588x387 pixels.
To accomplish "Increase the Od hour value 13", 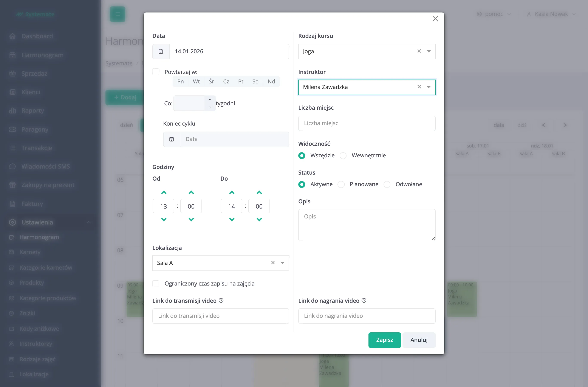I will click(x=164, y=192).
